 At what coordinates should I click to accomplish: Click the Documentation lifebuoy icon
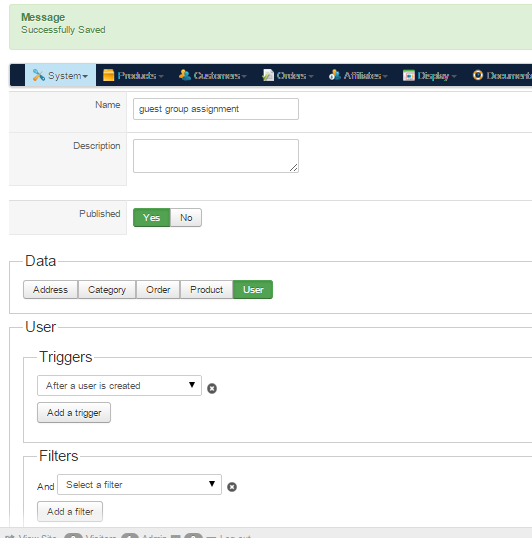point(478,75)
